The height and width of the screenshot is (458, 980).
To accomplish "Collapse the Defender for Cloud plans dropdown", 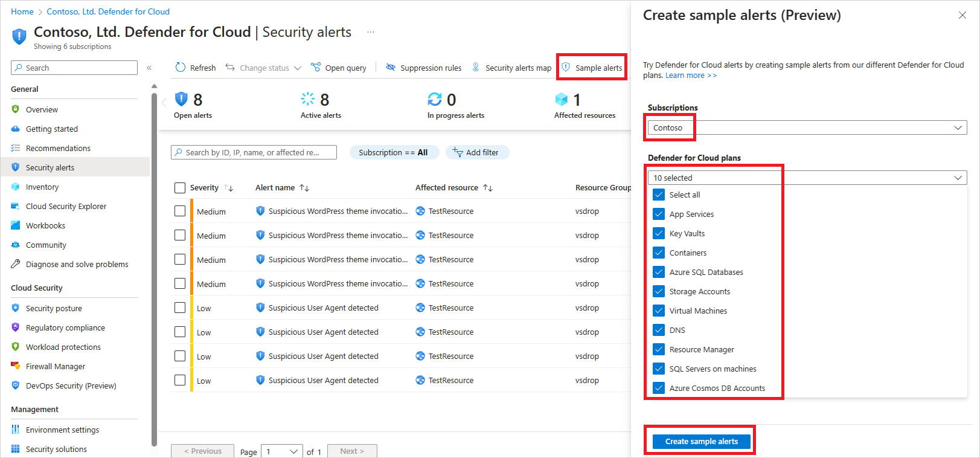I will point(807,178).
